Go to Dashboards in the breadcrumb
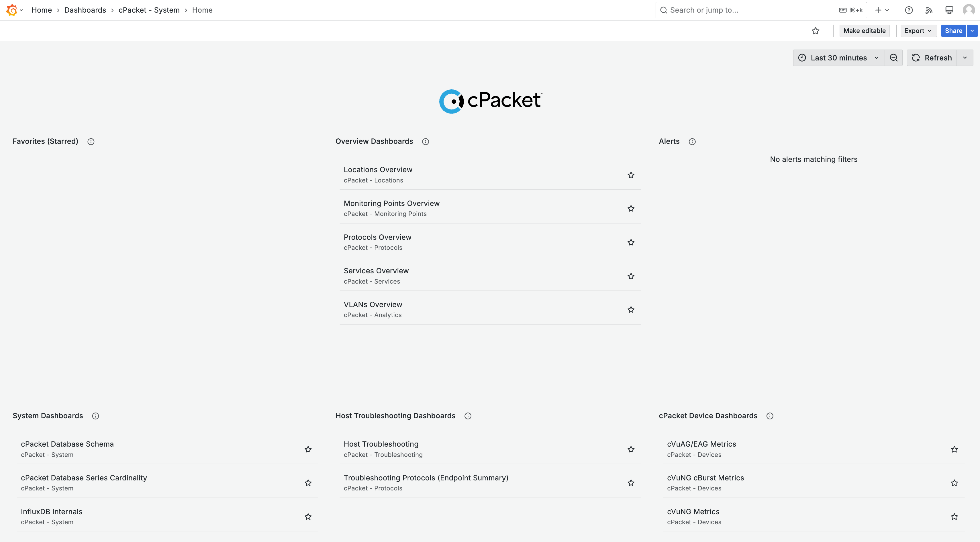 click(85, 10)
